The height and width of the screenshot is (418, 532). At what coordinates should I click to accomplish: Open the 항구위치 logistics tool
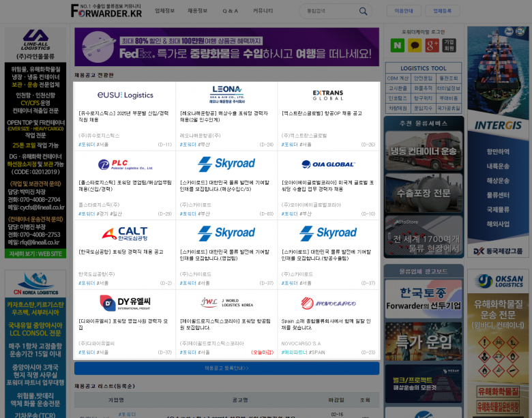click(x=423, y=98)
